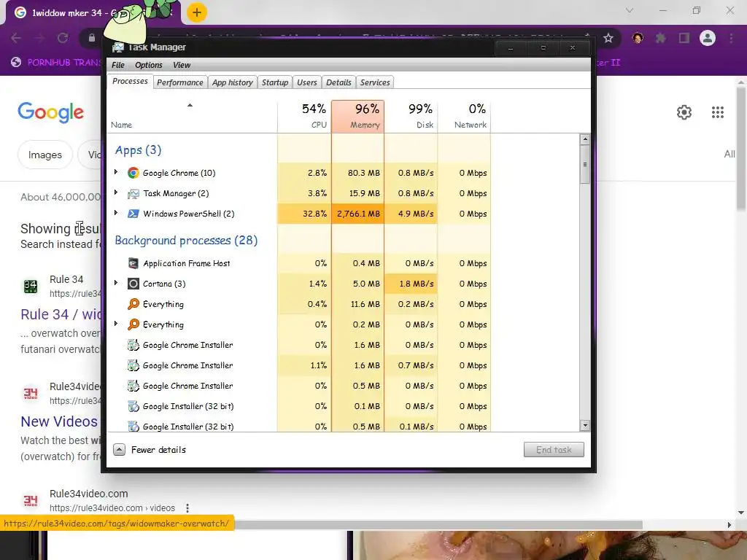The image size is (747, 560).
Task: Click the 32.8% CPU cell for PowerShell
Action: tap(304, 214)
